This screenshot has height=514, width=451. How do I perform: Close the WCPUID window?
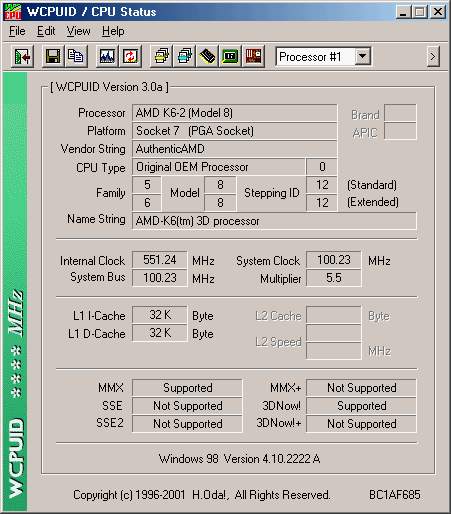coord(438,12)
